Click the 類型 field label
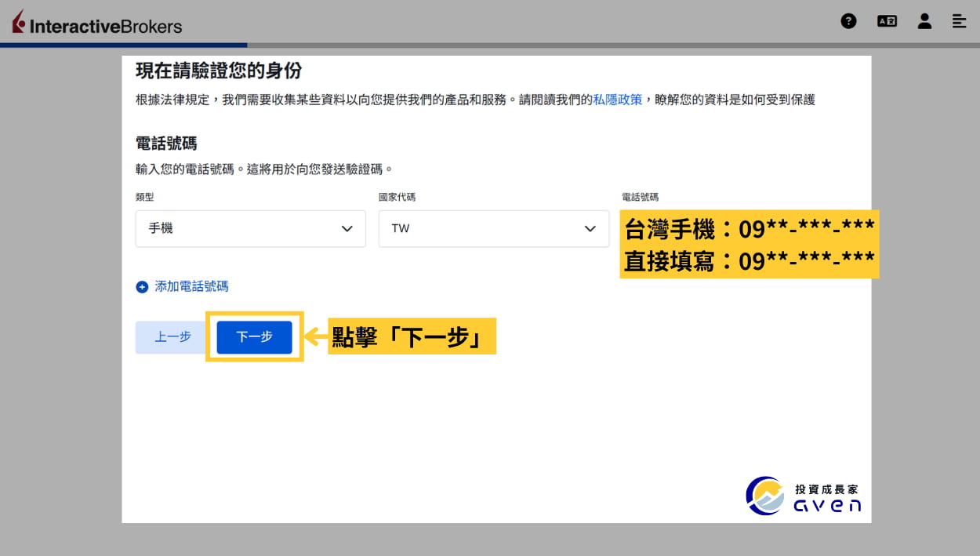Screen dimensions: 980x556 tap(145, 197)
